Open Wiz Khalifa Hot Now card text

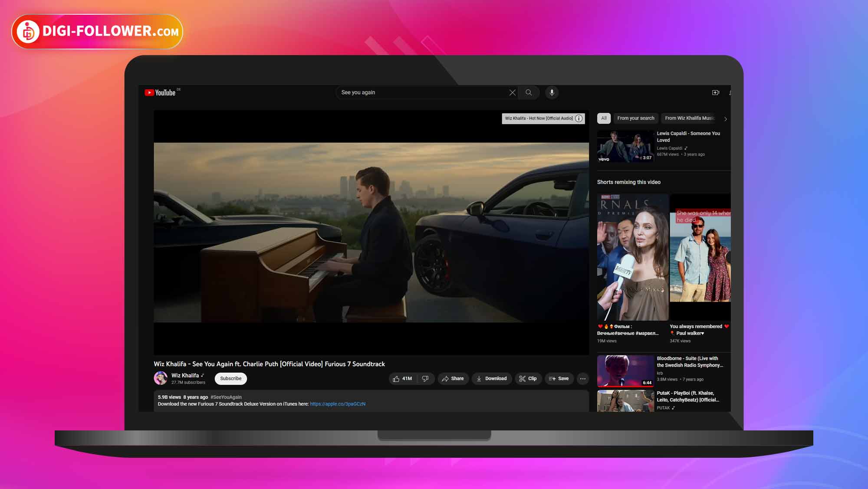point(539,118)
